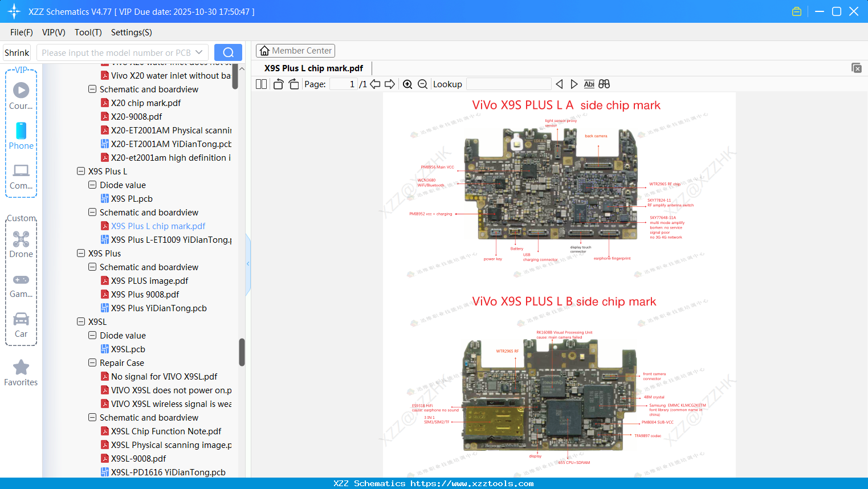Collapse the left panel with the splitter handle

click(248, 264)
